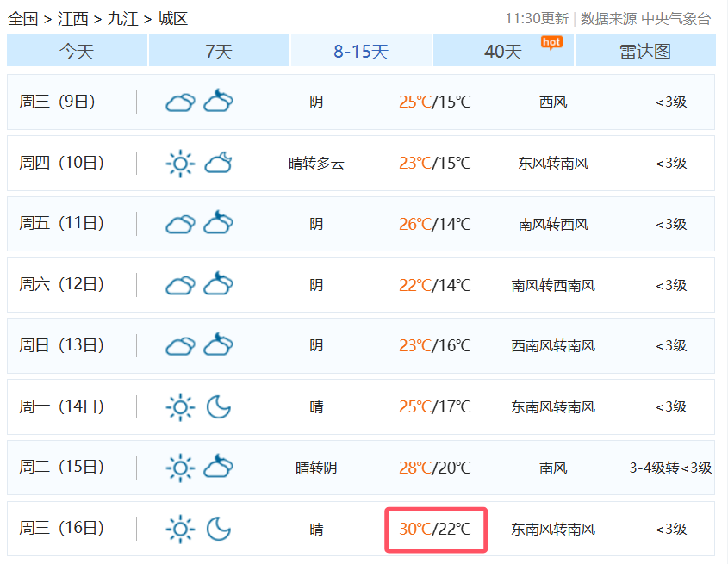Click night crescent moon icon for 周三 (16日)

click(218, 529)
